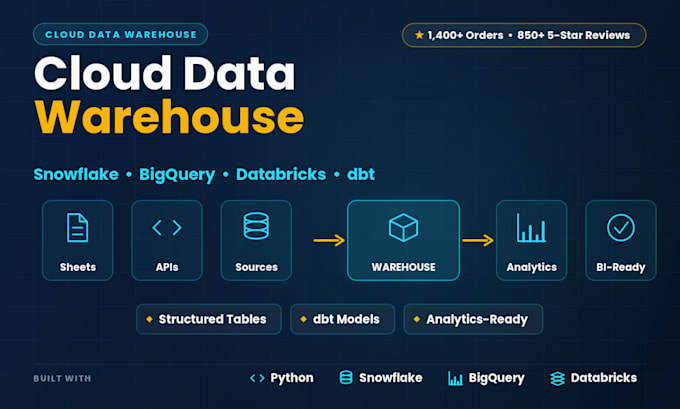Image resolution: width=680 pixels, height=409 pixels.
Task: Select the Structured Tables chip
Action: click(x=209, y=319)
